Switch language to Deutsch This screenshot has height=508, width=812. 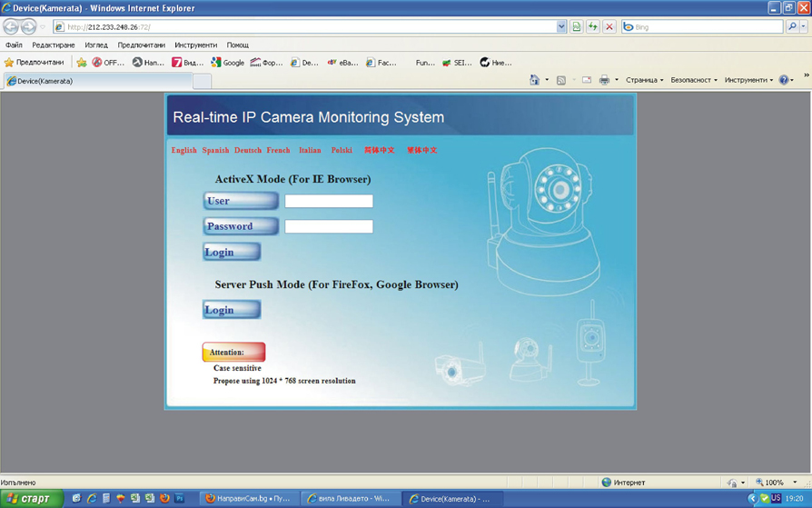[x=247, y=150]
